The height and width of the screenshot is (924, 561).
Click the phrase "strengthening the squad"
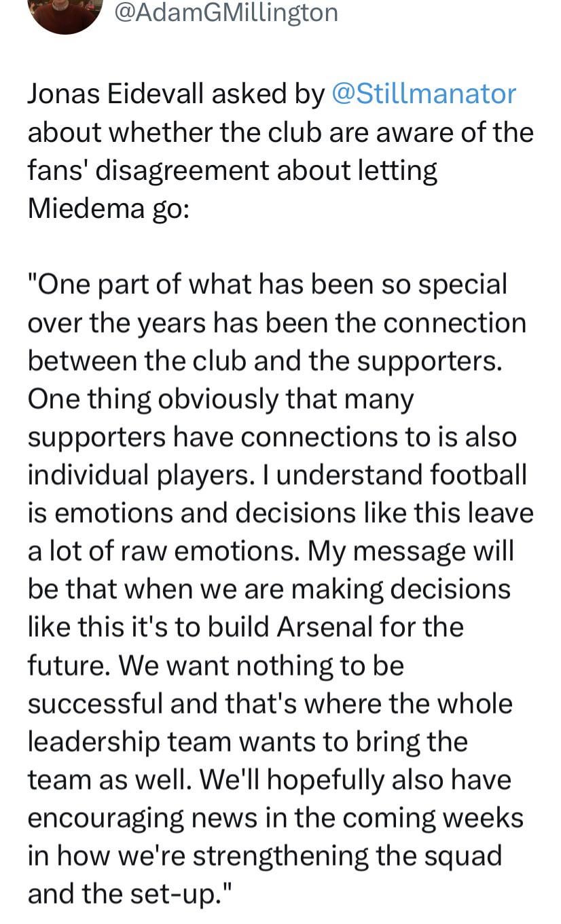348,856
